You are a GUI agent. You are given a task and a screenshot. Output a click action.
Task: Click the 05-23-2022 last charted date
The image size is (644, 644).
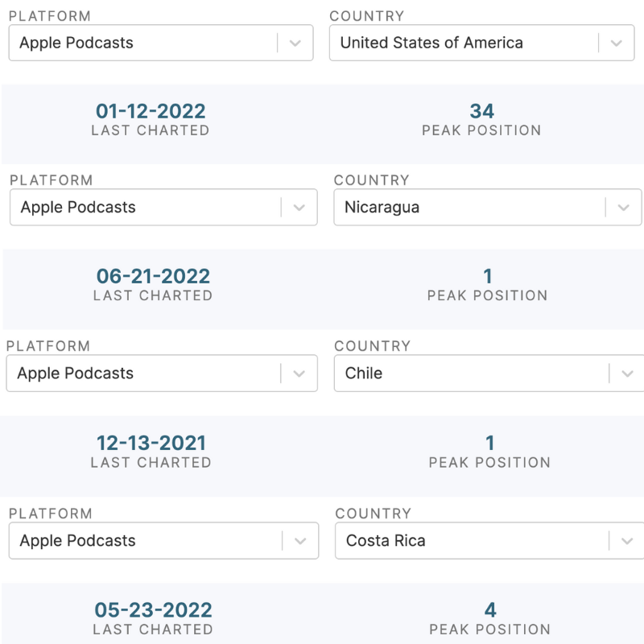153,610
